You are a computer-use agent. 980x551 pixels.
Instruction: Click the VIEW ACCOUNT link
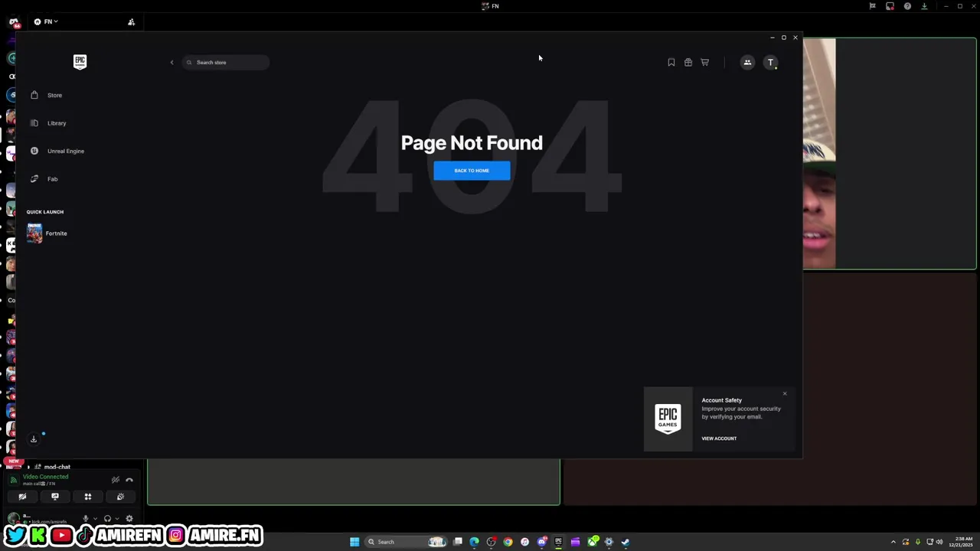[719, 439]
